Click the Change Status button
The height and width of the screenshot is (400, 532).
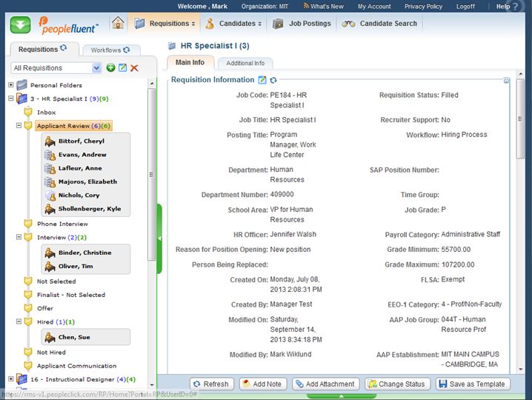tap(396, 384)
